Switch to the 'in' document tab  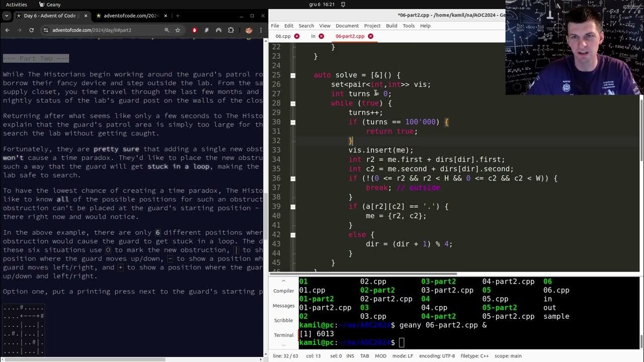313,36
